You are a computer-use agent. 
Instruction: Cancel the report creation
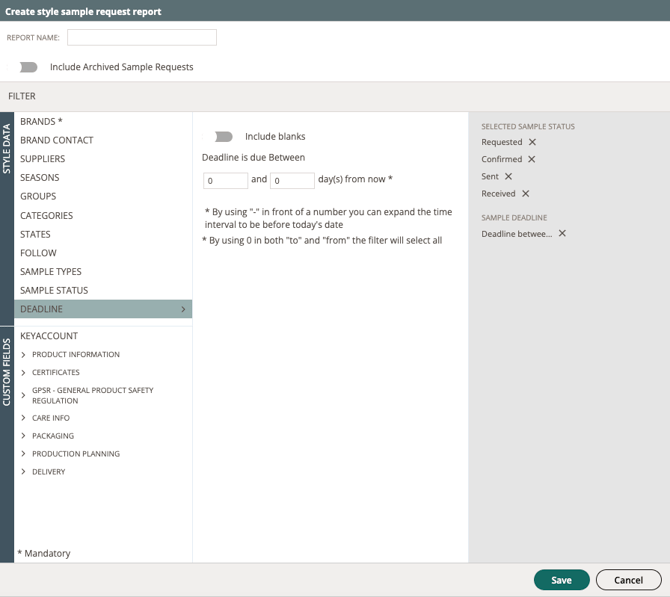pyautogui.click(x=628, y=580)
